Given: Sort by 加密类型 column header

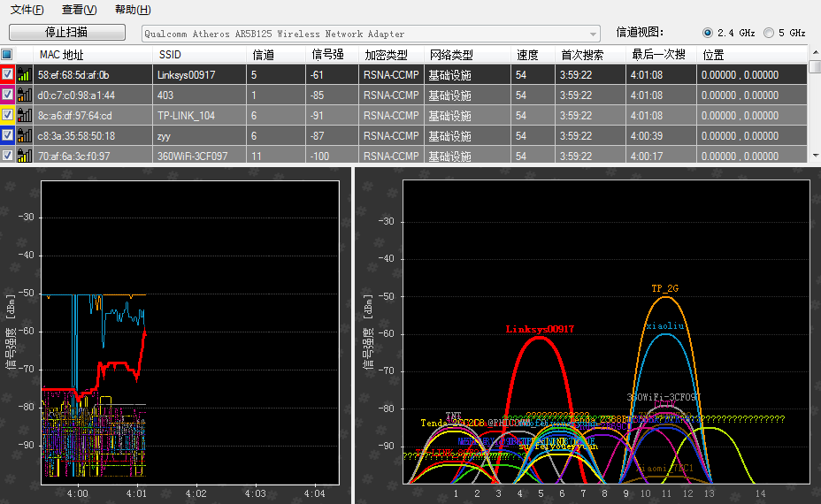Looking at the screenshot, I should tap(391, 55).
